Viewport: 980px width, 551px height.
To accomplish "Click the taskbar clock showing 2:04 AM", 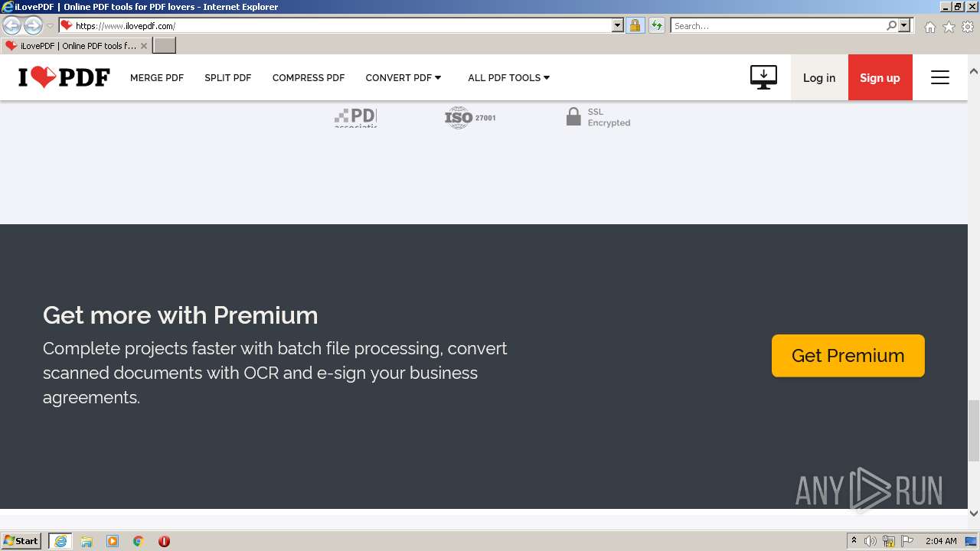I will pyautogui.click(x=941, y=541).
